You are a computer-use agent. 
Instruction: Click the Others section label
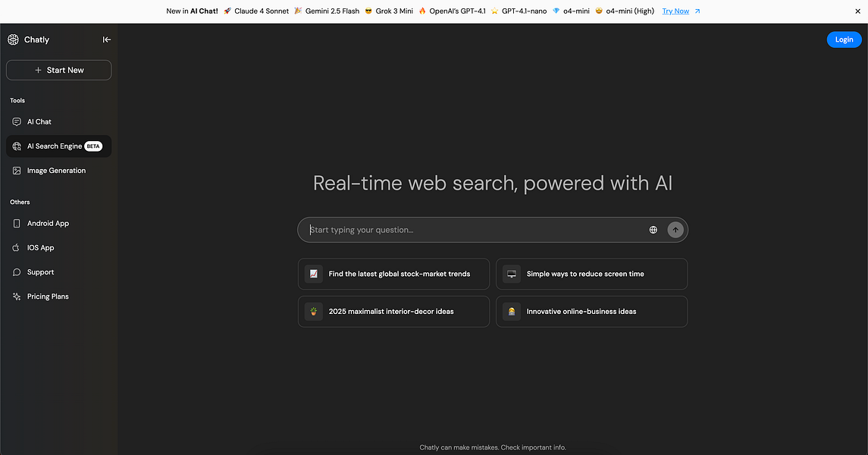[x=20, y=202]
